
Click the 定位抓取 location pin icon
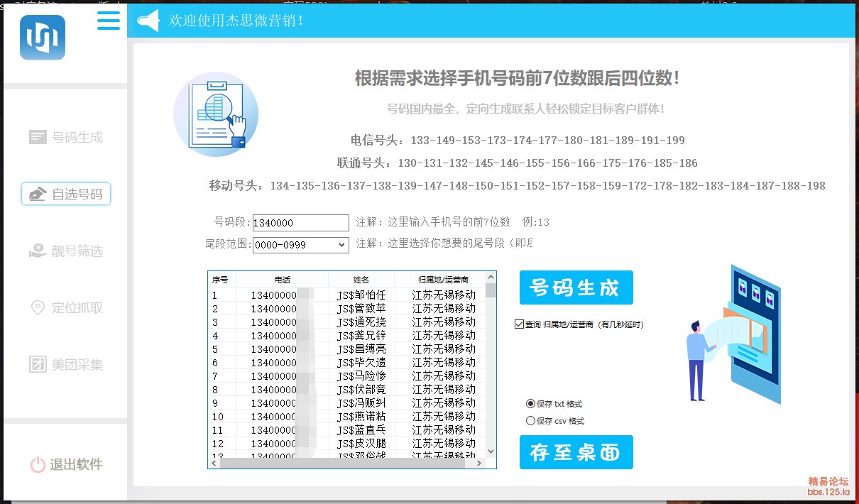pyautogui.click(x=38, y=307)
